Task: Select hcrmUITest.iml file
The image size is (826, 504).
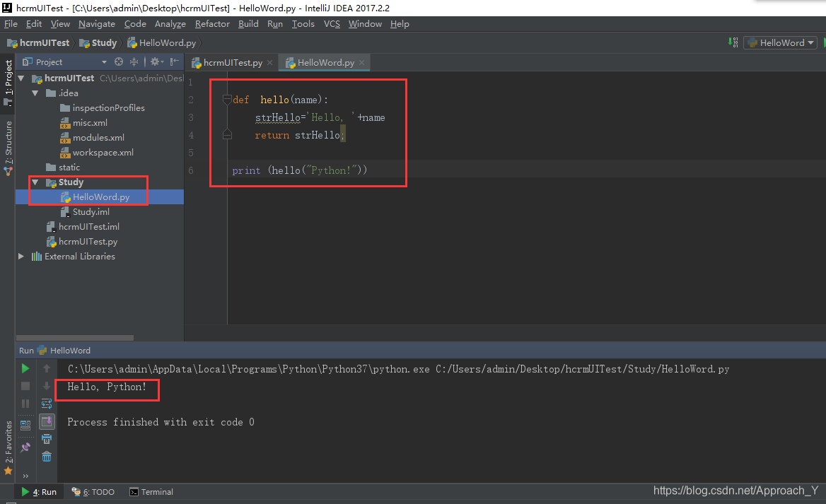Action: tap(83, 226)
